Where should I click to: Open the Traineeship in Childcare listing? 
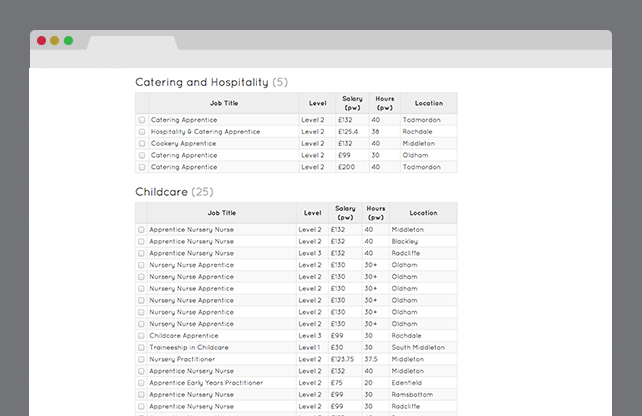[188, 348]
